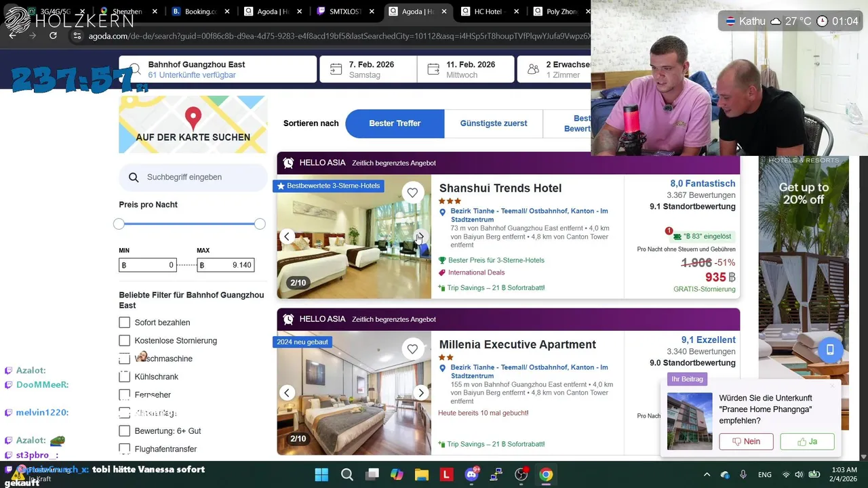868x488 pixels.
Task: Open the Auf der Karte suchen map
Action: [193, 125]
